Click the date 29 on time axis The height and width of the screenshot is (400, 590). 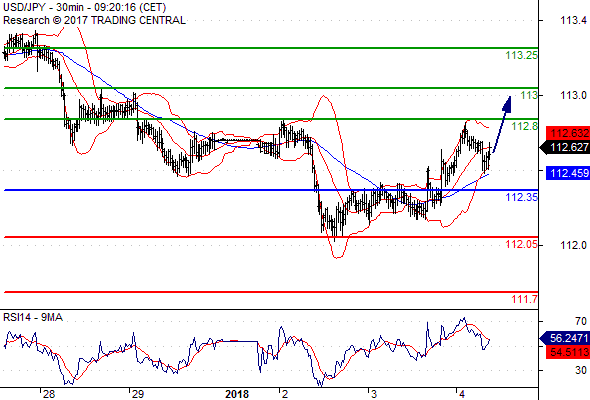tap(138, 394)
